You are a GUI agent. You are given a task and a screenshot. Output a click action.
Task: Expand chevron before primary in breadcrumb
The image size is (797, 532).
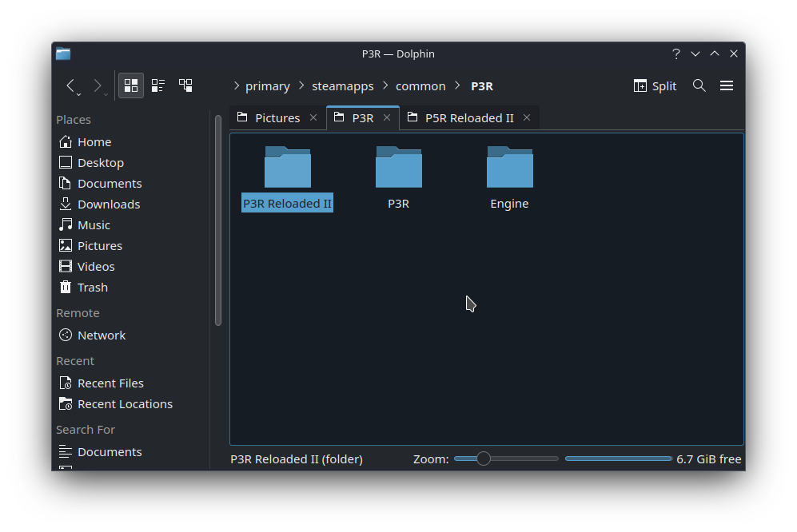(x=237, y=86)
